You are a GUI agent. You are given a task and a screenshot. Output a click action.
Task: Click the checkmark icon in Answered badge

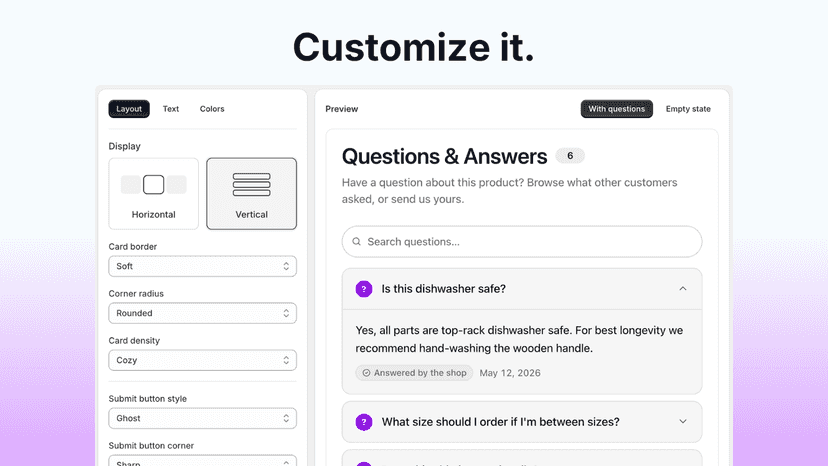366,373
